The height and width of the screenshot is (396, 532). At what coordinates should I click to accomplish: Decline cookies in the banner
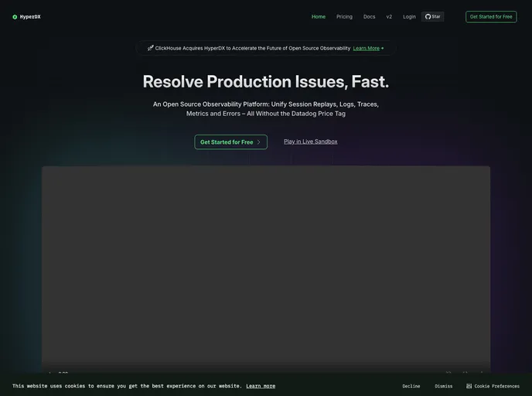(411, 386)
